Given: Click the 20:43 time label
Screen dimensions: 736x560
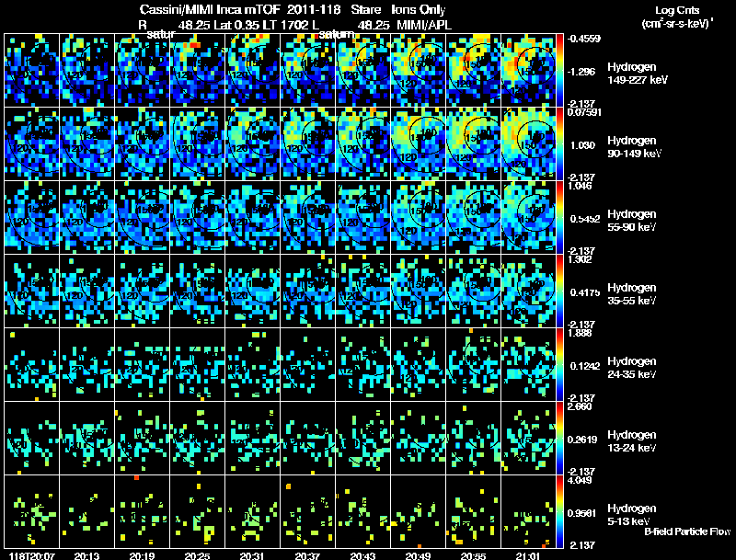Looking at the screenshot, I should click(363, 555).
